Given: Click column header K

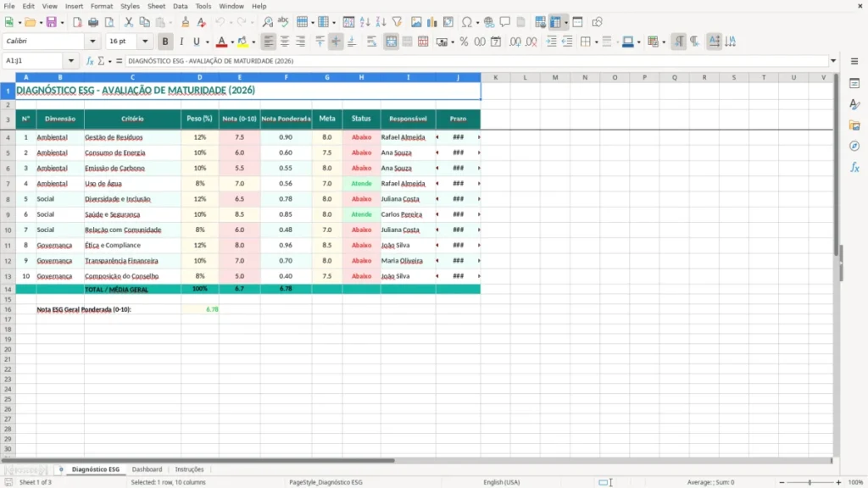Looking at the screenshot, I should pos(495,77).
